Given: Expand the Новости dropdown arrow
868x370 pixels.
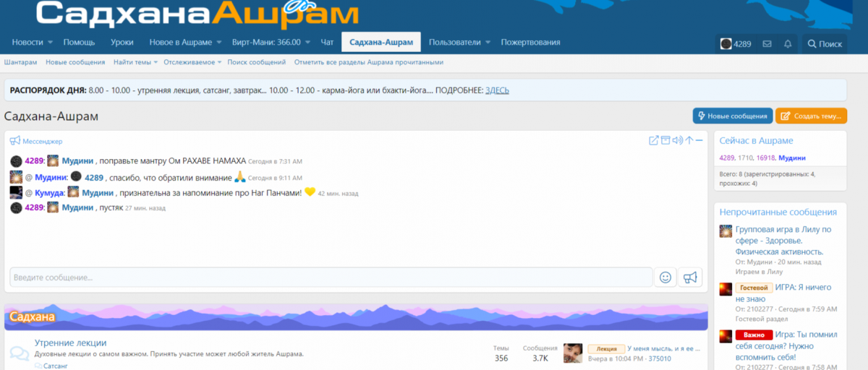Looking at the screenshot, I should pos(50,43).
